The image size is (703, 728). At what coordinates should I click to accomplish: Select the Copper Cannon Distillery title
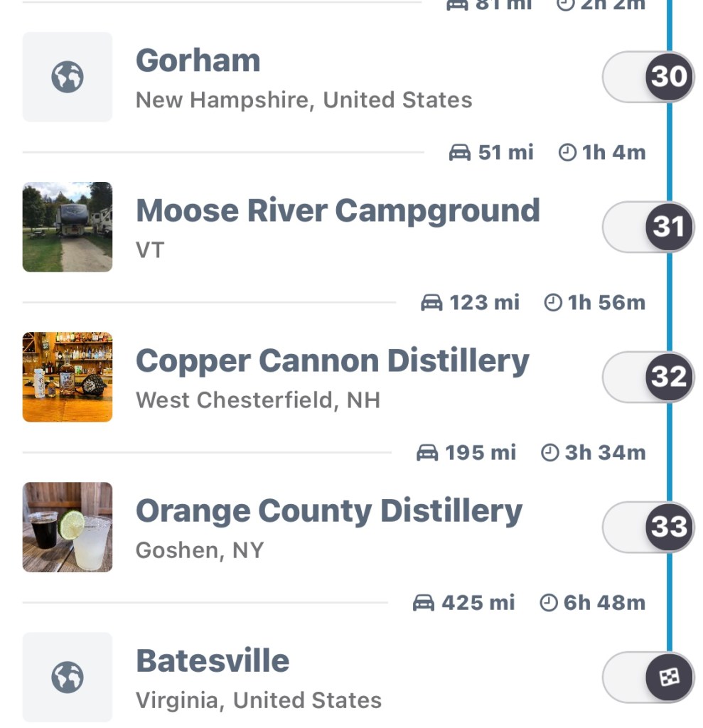tap(332, 361)
